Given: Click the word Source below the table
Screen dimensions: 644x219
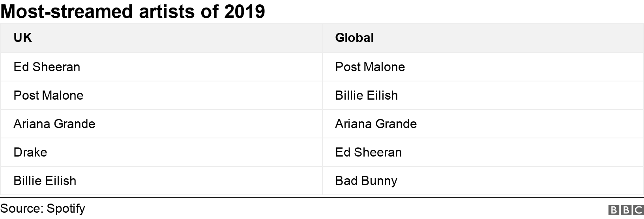Looking at the screenshot, I should tap(21, 209).
